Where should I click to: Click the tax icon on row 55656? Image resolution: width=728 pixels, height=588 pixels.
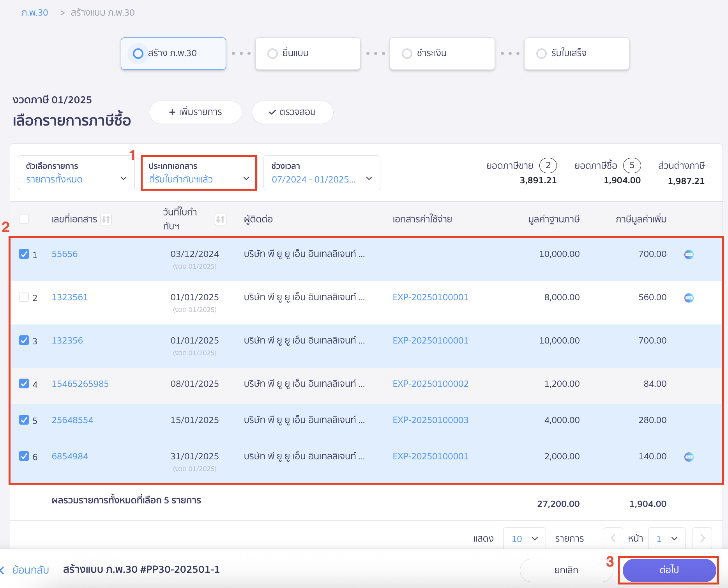click(689, 255)
